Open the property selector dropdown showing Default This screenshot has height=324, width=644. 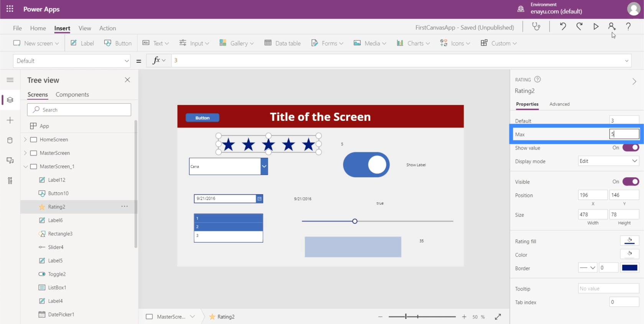click(72, 61)
